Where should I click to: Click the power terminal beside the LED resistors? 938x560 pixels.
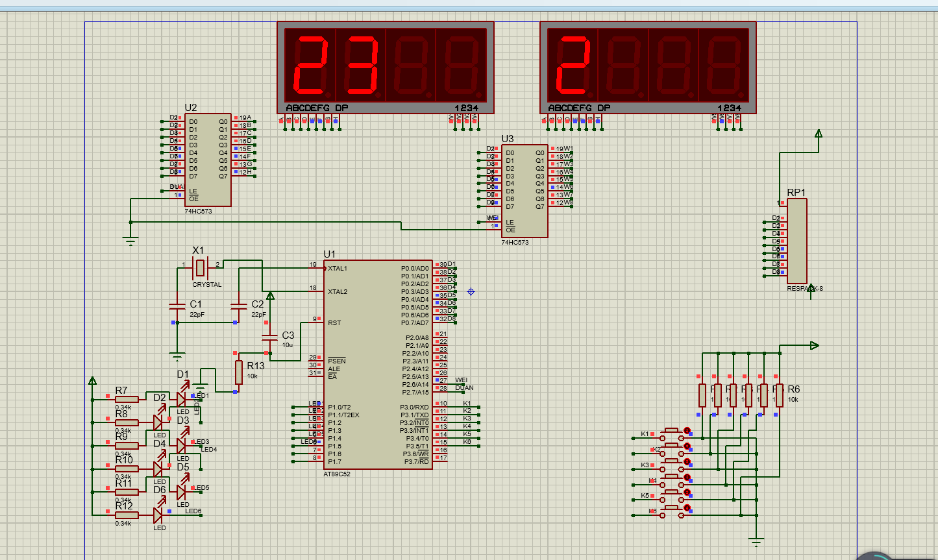[x=92, y=381]
